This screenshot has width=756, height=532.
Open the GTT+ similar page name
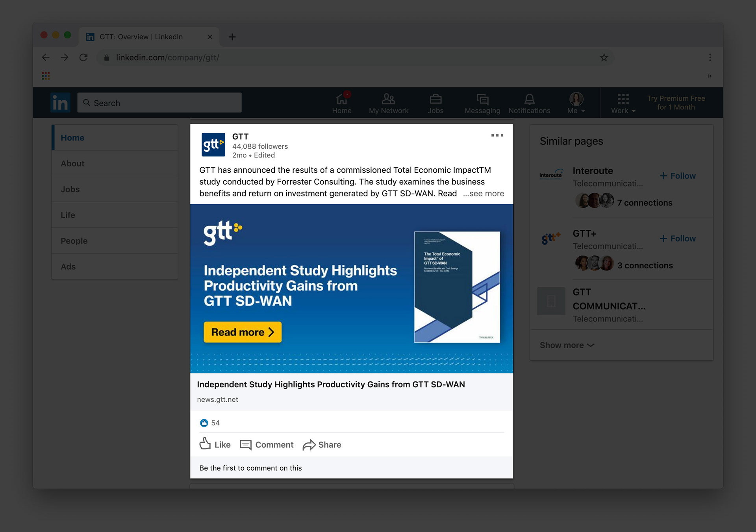point(584,233)
